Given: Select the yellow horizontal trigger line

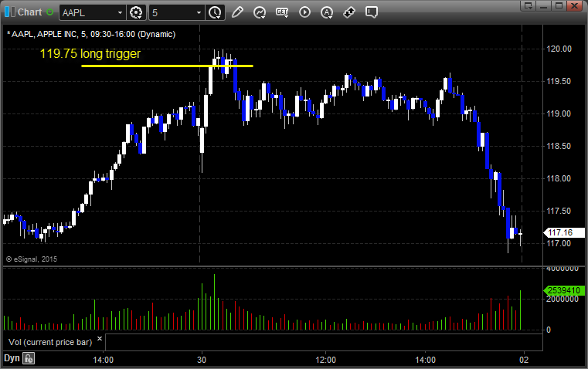Looking at the screenshot, I should point(167,66).
